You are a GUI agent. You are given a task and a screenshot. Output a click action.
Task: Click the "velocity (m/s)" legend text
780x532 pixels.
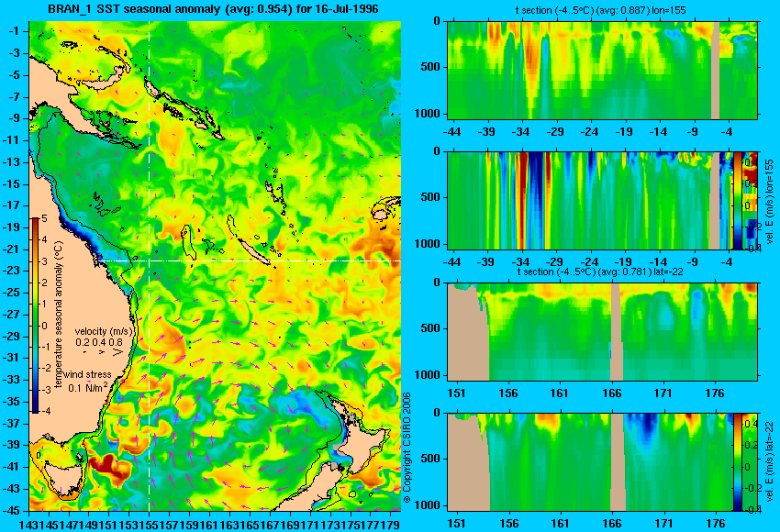point(104,331)
